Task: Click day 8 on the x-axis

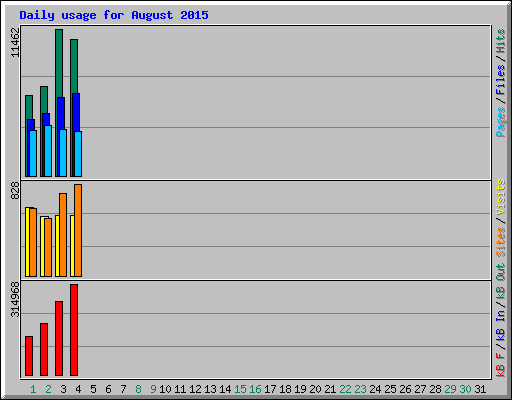Action: 138,389
